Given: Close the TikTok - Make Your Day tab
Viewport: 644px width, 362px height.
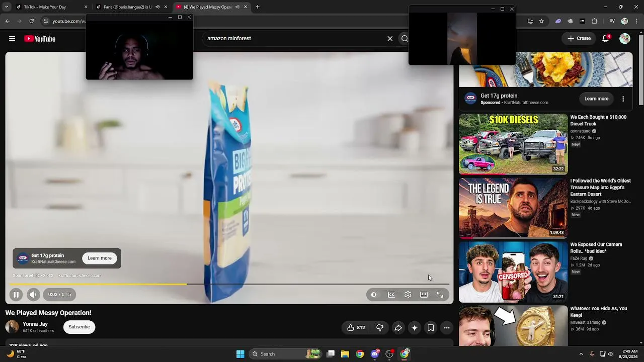Looking at the screenshot, I should tap(86, 7).
